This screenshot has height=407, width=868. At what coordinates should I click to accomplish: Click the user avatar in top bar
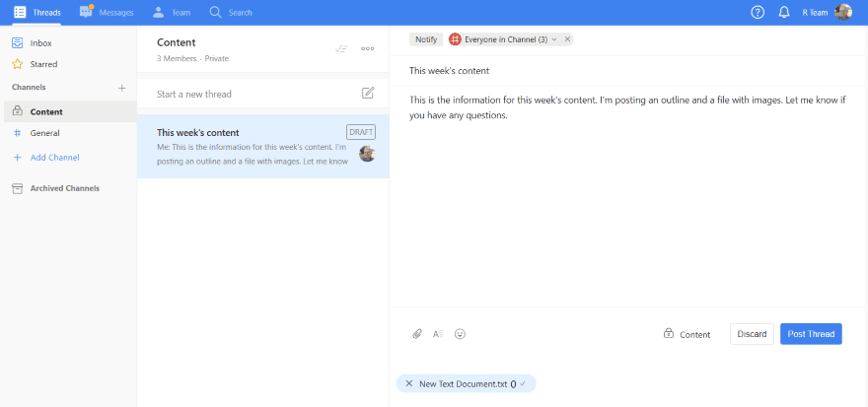pos(843,12)
